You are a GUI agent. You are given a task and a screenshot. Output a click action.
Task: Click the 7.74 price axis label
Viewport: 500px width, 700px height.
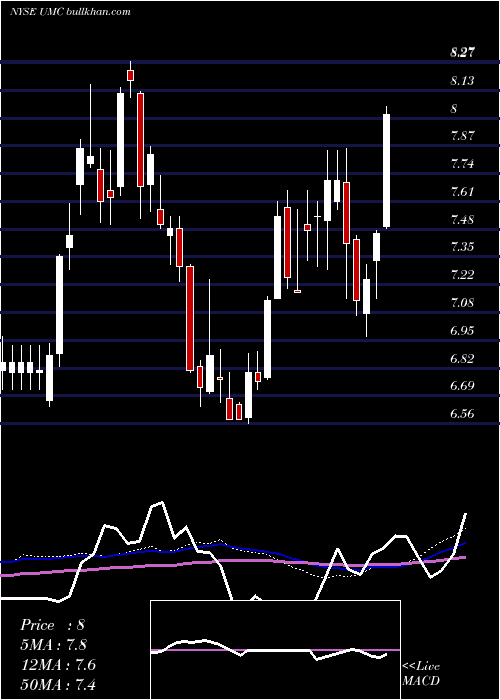coord(462,164)
